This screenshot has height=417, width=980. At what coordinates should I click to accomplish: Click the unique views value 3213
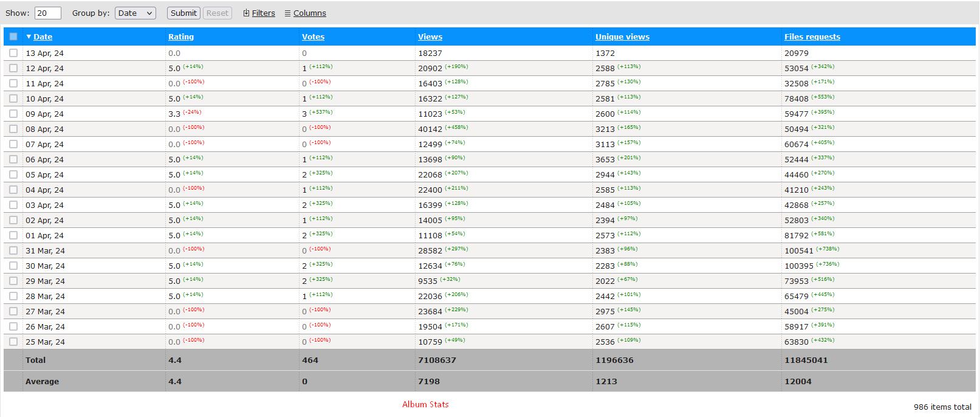pyautogui.click(x=605, y=129)
